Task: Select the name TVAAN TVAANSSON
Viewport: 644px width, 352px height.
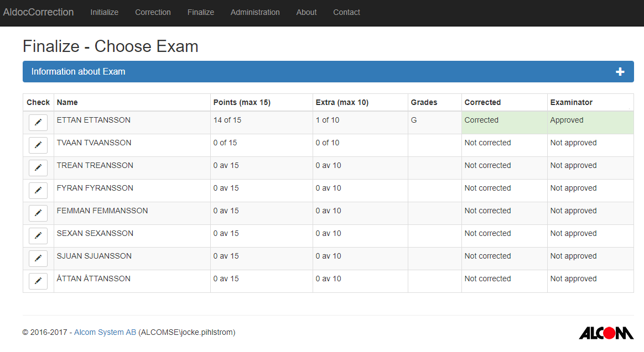Action: click(x=94, y=143)
